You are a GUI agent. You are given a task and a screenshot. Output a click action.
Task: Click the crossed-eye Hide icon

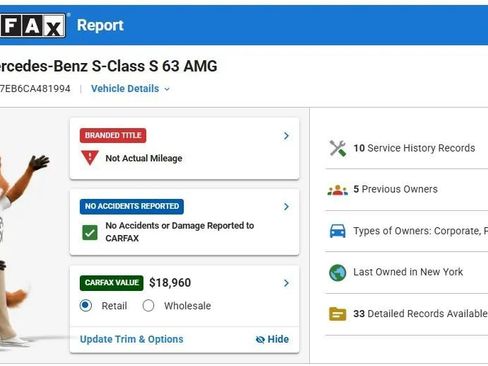[x=260, y=339]
